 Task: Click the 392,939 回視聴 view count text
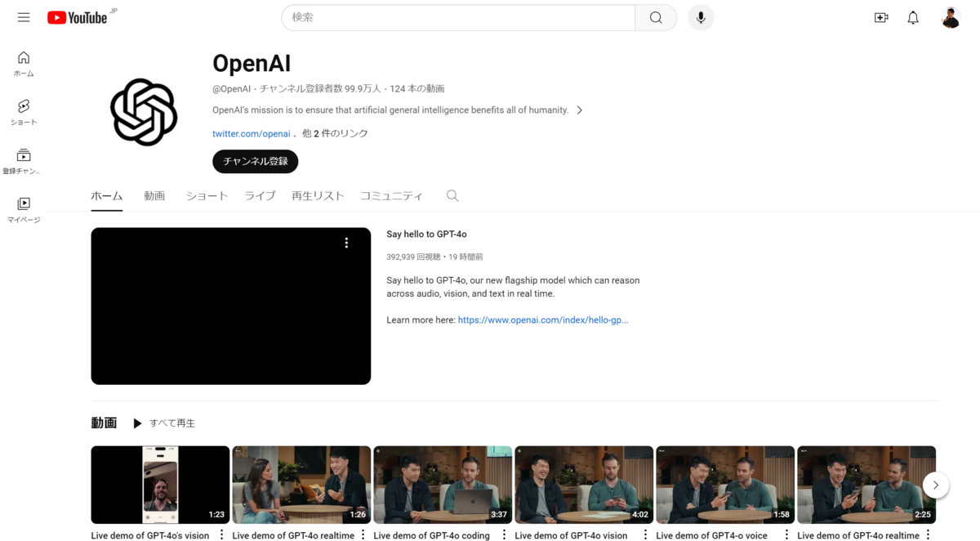[x=413, y=257]
